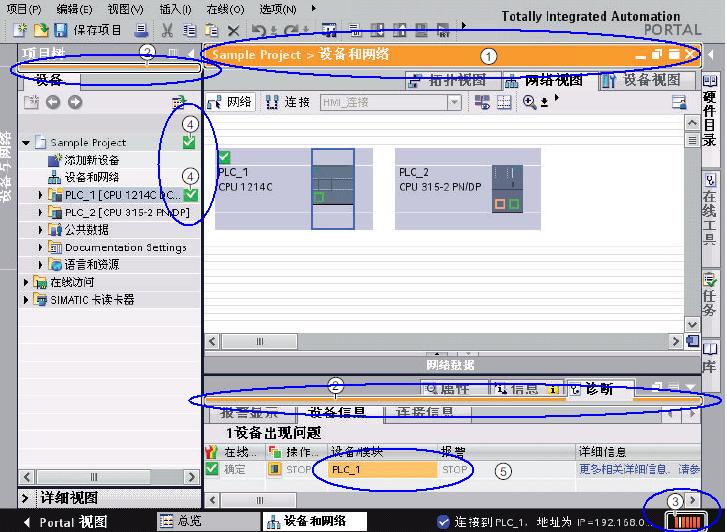727x532 pixels.
Task: Click the open project toolbar icon
Action: tap(41, 30)
